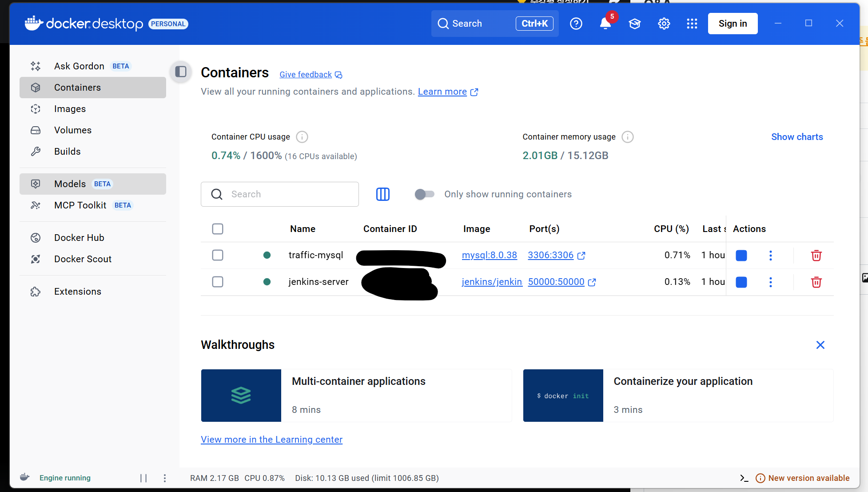Open the Learning center graduation cap icon
This screenshot has height=492, width=868.
pyautogui.click(x=634, y=24)
